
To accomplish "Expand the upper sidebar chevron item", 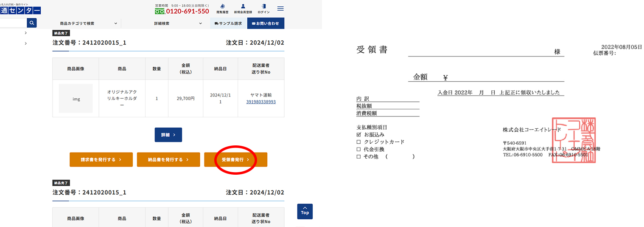I will coord(26,33).
